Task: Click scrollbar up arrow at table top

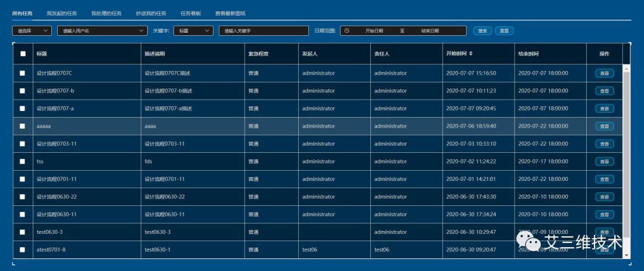Action: [626, 67]
